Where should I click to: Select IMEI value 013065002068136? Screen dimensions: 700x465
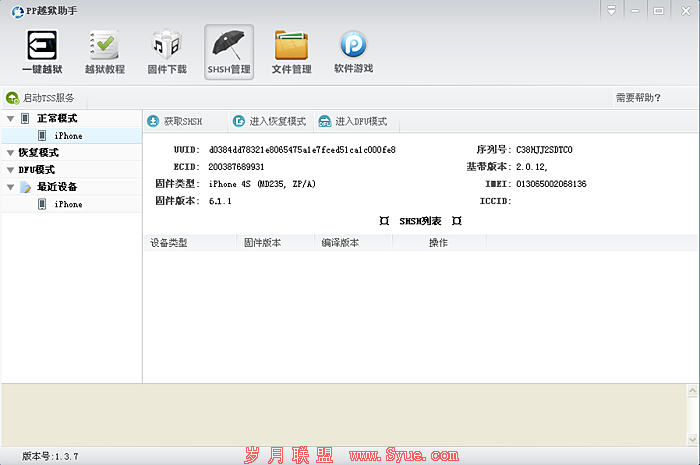(551, 184)
